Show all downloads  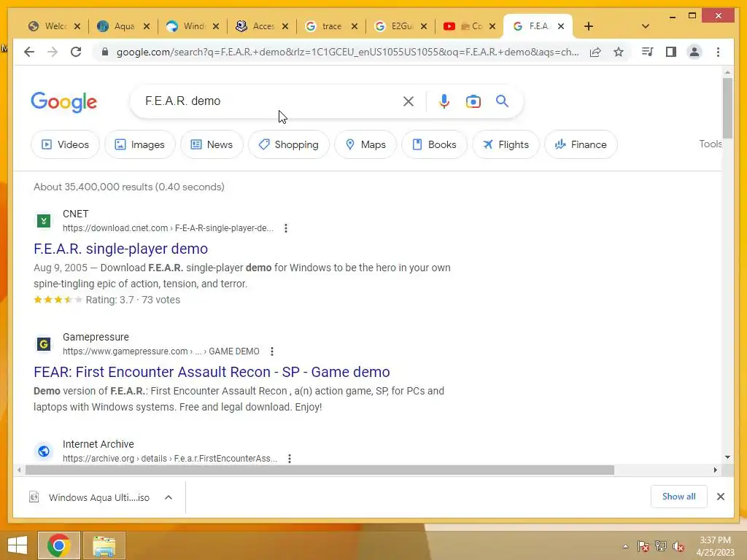tap(679, 497)
